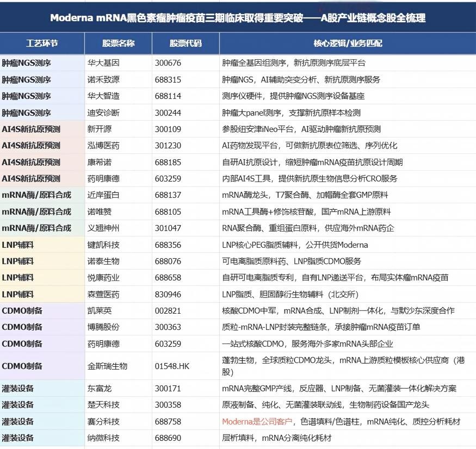Select the 股票名称 column header
This screenshot has width=476, height=449.
pyautogui.click(x=119, y=43)
